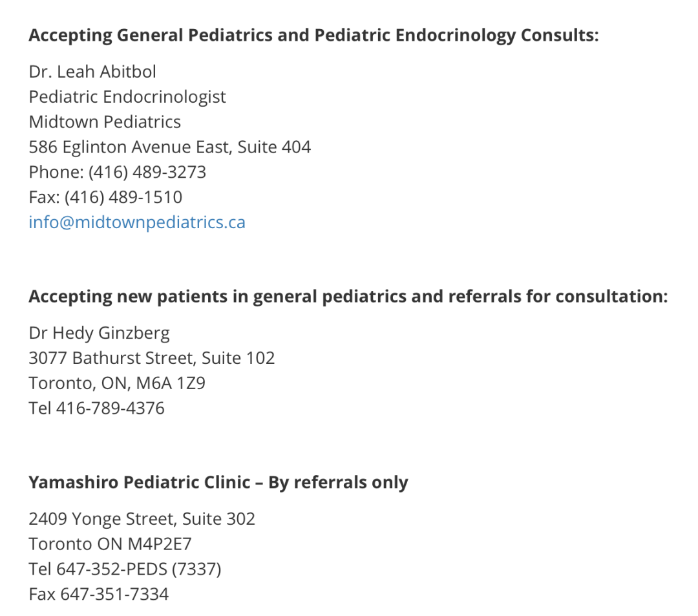Select the Dr Hedy Ginzberg name
Viewport: 698px width, 616px height.
pos(100,333)
